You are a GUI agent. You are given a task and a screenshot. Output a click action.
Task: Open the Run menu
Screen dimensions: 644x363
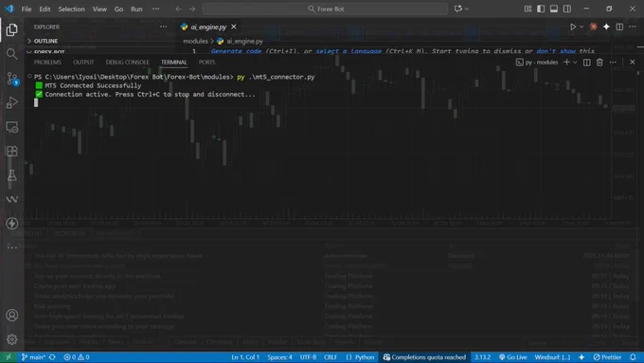[136, 9]
